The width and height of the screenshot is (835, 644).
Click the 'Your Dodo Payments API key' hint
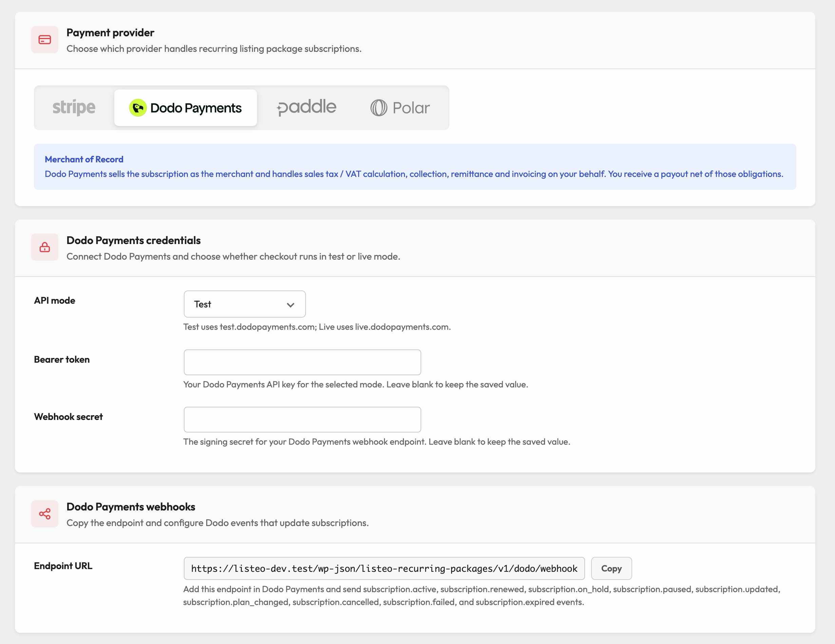click(x=355, y=384)
